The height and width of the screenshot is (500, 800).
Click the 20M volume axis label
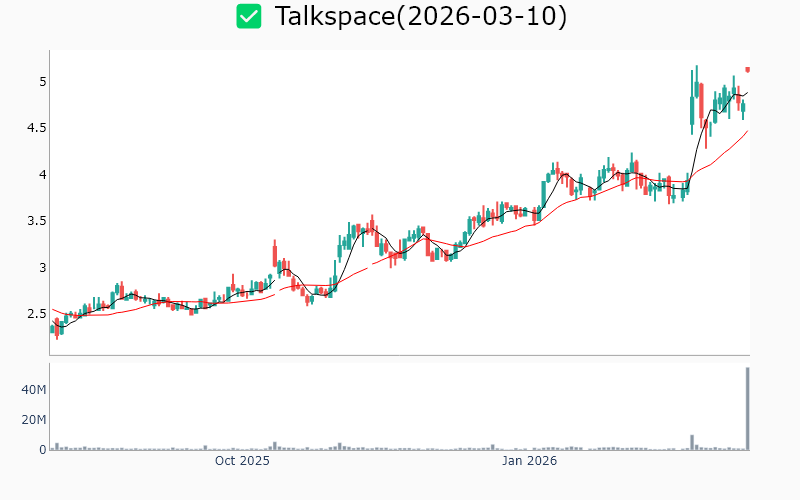click(34, 419)
